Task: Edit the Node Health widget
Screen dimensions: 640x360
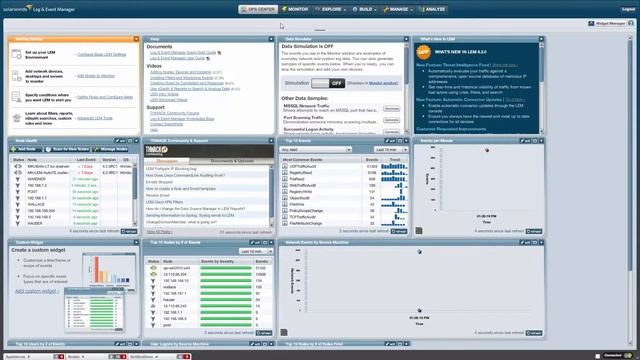Action: pos(120,141)
